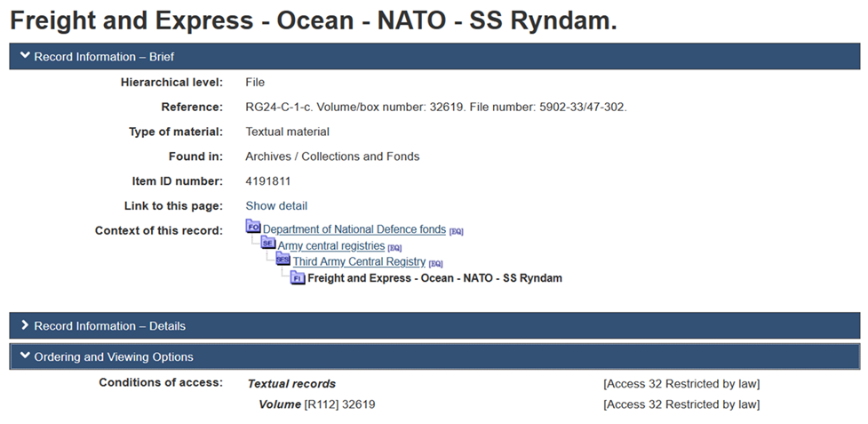Viewport: 868px width, 424px height.
Task: Click the Access 32 Restricted text for Textual records
Action: [681, 384]
